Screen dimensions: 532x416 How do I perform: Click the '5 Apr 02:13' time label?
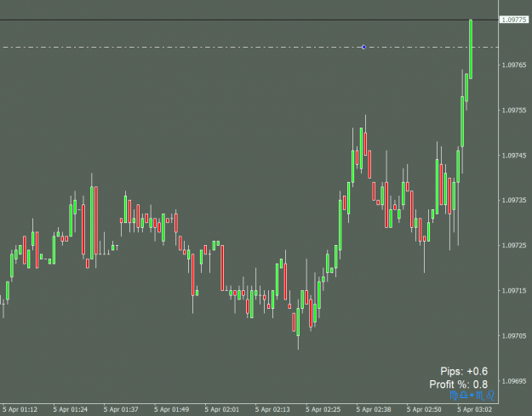272,409
